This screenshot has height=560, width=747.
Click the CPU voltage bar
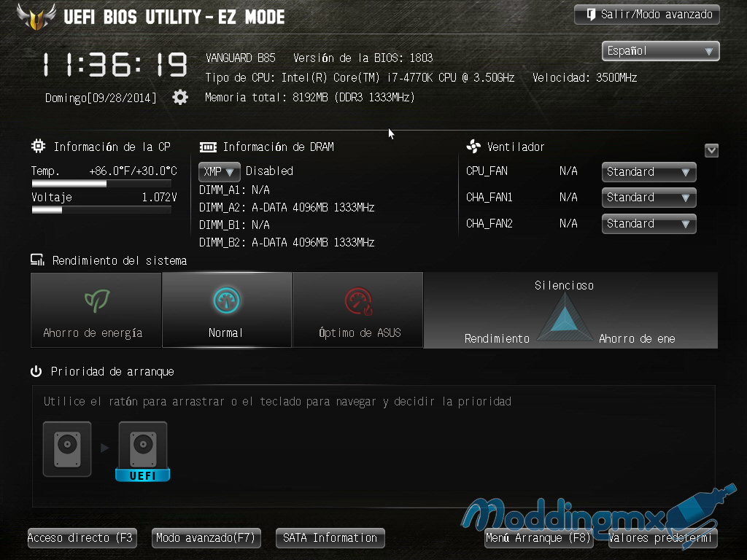(x=101, y=210)
